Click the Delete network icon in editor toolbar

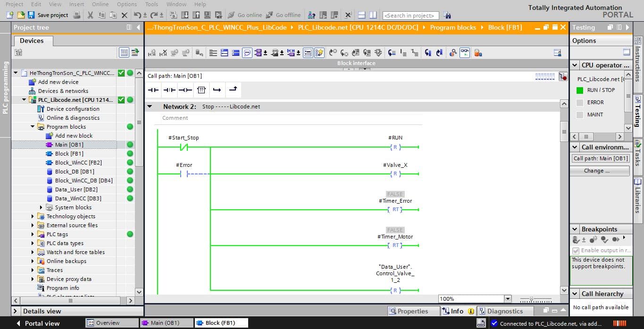pos(164,53)
